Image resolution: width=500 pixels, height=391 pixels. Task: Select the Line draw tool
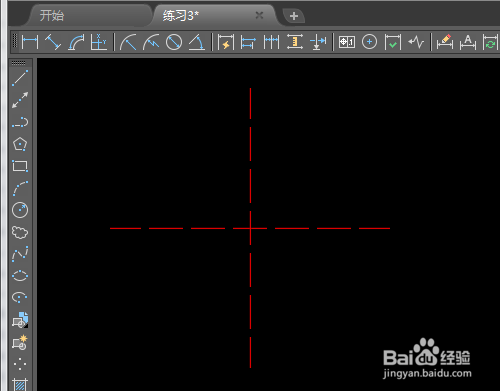[20, 78]
